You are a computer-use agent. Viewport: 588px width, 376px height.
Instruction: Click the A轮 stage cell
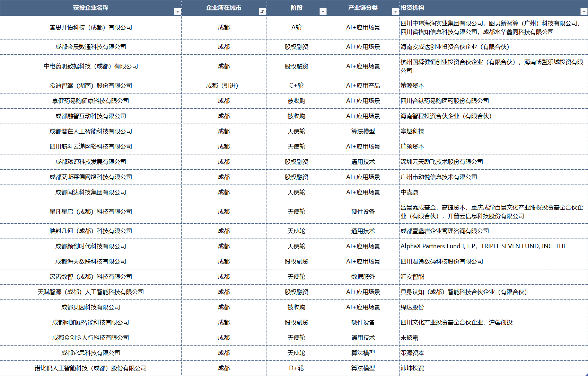point(296,27)
